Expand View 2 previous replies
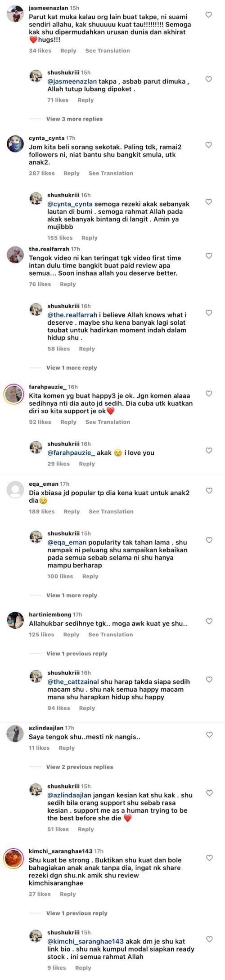 coord(80,767)
